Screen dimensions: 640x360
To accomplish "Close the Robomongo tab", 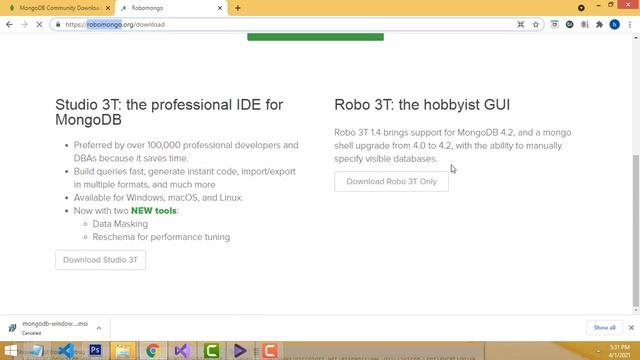I will click(220, 8).
